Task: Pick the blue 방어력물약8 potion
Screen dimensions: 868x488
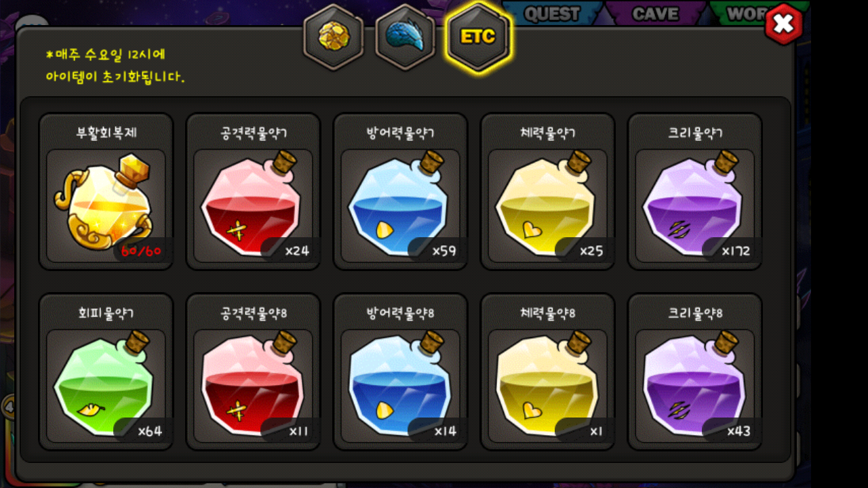Action: (x=400, y=372)
